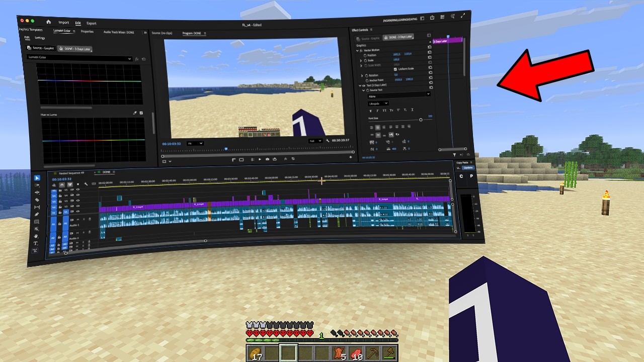The width and height of the screenshot is (644, 362).
Task: Go to the Premiere Pro Home screen icon
Action: coord(48,22)
